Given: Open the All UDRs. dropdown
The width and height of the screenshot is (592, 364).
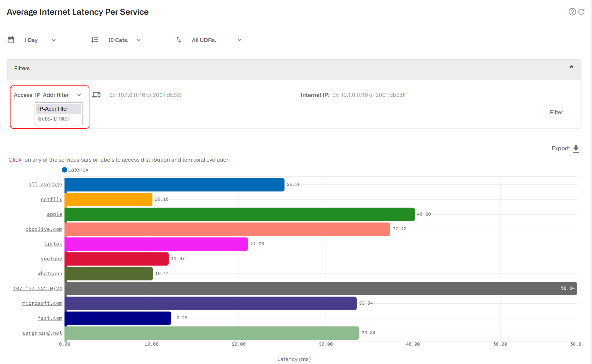Looking at the screenshot, I should click(217, 40).
